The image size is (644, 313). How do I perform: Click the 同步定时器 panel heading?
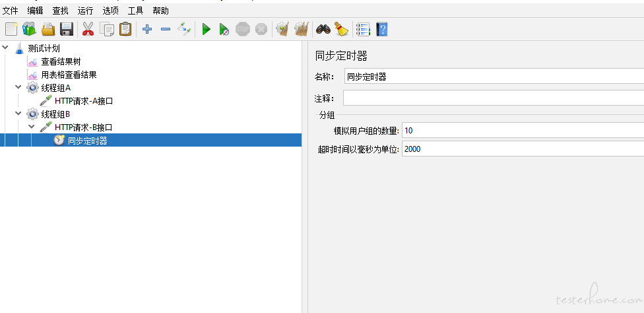(341, 56)
